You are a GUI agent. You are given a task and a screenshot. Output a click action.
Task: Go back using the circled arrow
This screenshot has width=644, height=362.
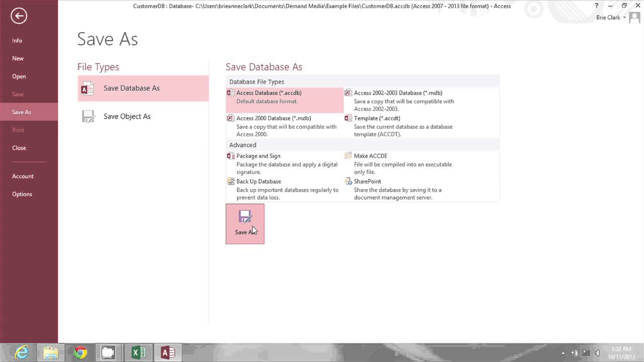(19, 16)
